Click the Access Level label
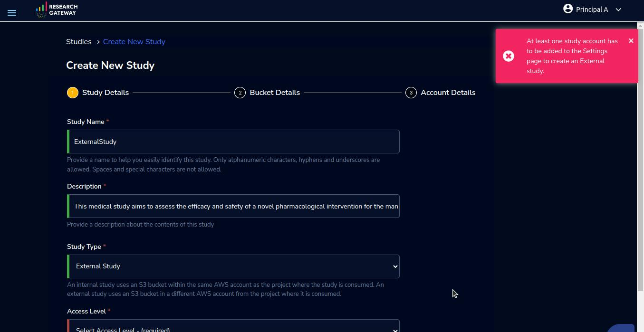The height and width of the screenshot is (332, 644). [x=87, y=312]
